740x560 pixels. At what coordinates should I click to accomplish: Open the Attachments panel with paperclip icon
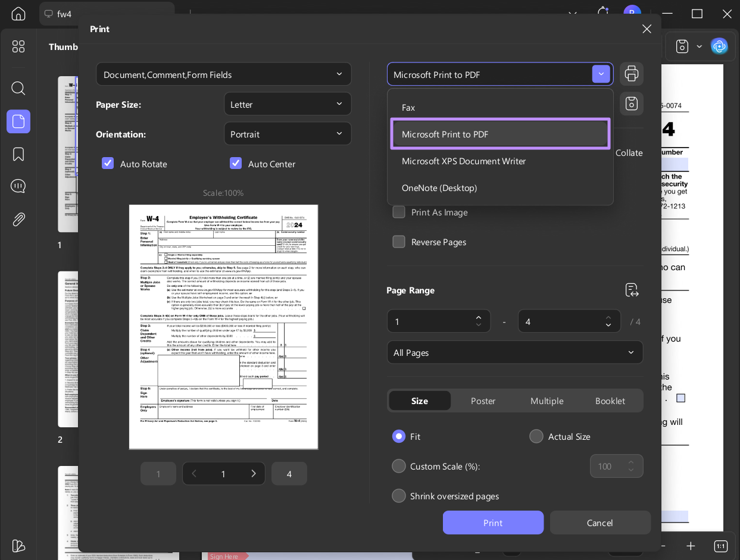[x=18, y=220]
